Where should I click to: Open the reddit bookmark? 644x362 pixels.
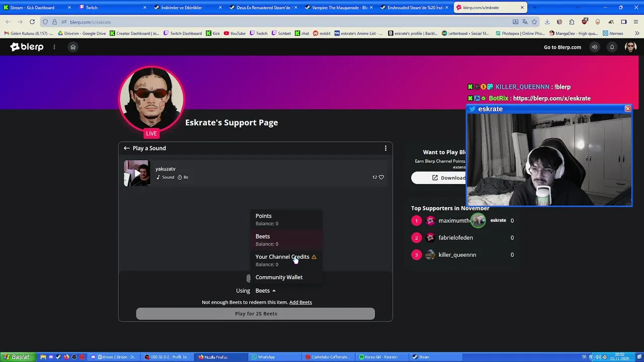tap(321, 34)
